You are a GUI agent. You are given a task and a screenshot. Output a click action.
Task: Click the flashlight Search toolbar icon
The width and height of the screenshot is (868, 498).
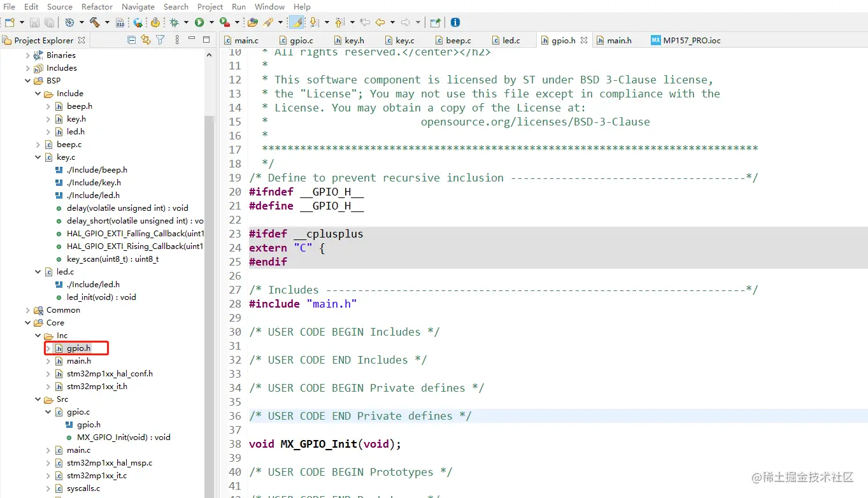coord(268,22)
